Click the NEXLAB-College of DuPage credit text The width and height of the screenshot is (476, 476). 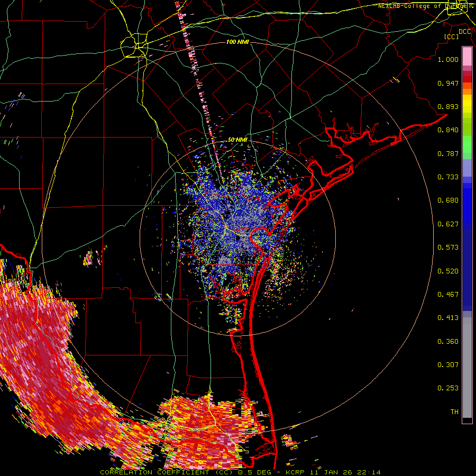click(x=426, y=6)
